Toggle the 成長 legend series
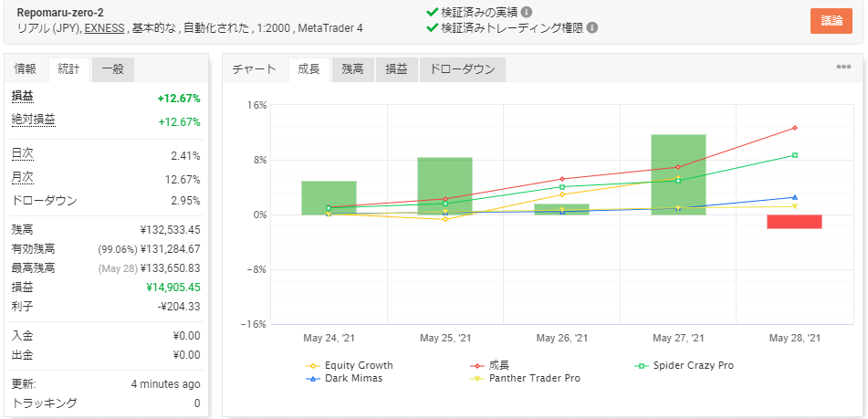This screenshot has height=419, width=868. pos(498,365)
